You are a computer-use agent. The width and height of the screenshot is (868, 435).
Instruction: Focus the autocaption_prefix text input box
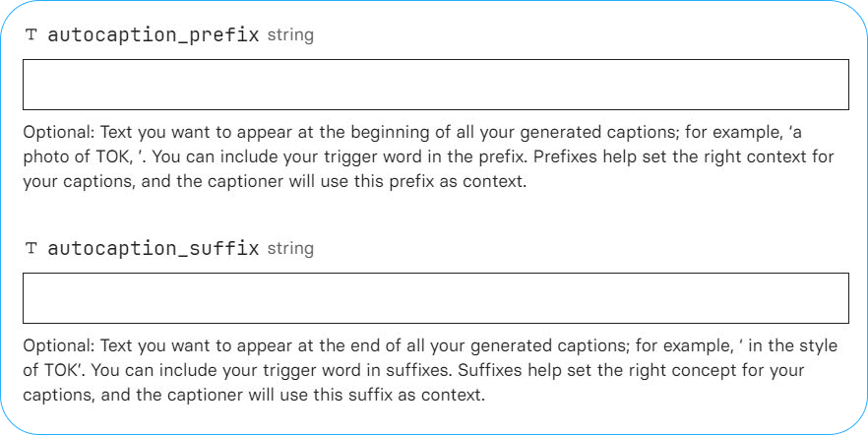tap(436, 85)
